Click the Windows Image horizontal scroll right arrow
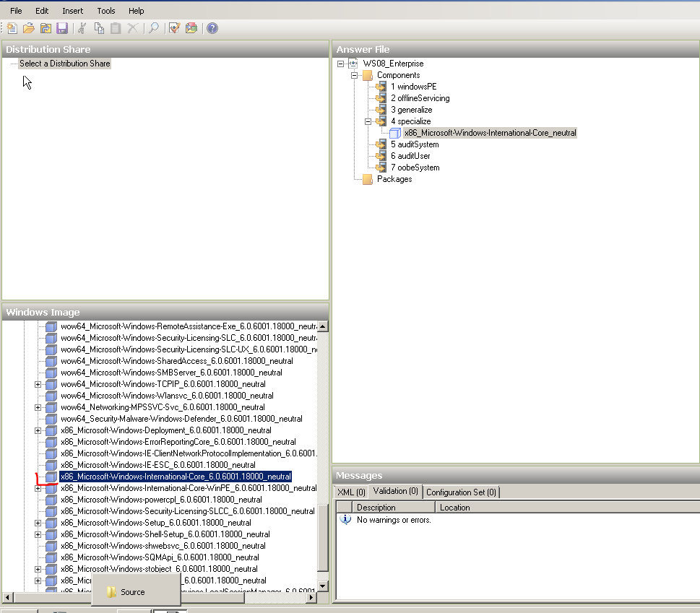 (x=311, y=597)
